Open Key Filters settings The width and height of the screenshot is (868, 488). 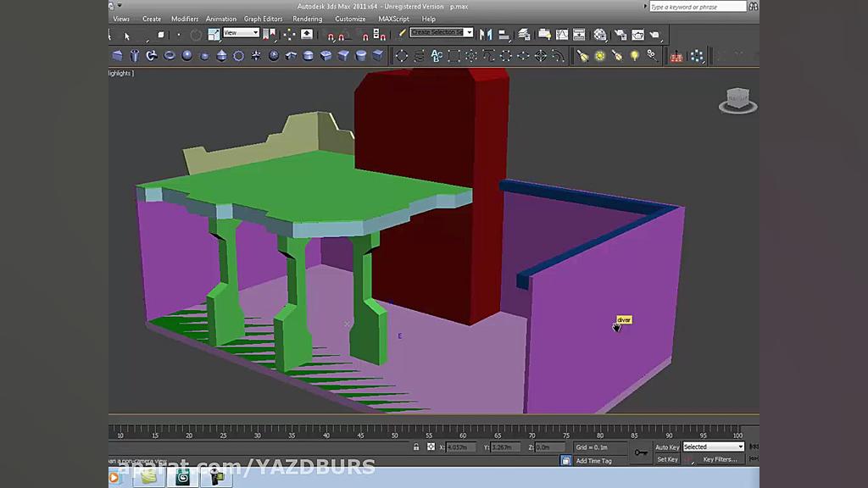(720, 458)
